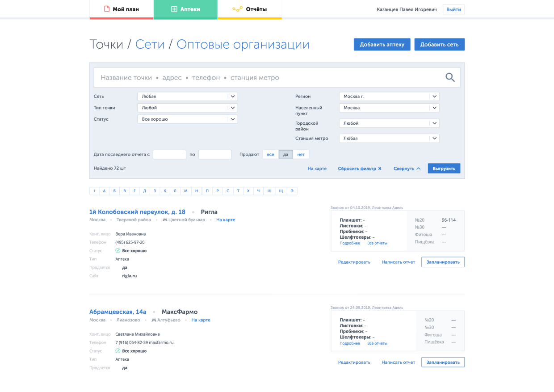The image size is (554, 392).
Task: Click Запланировать for the Ригла pharmacy
Action: coord(443,262)
